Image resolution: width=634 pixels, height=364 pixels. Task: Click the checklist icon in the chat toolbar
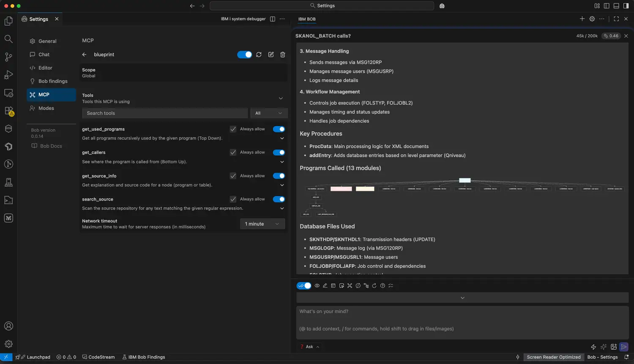click(x=391, y=285)
